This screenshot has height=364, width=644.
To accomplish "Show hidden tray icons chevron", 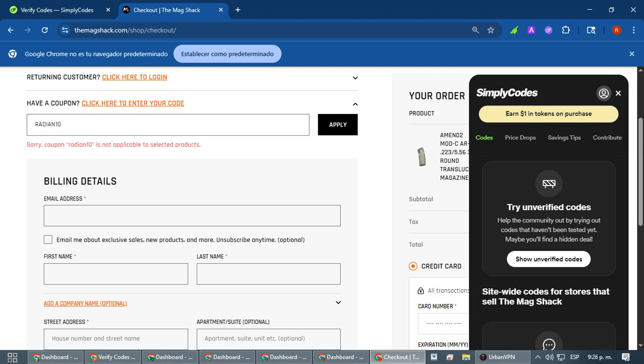I will (538, 357).
